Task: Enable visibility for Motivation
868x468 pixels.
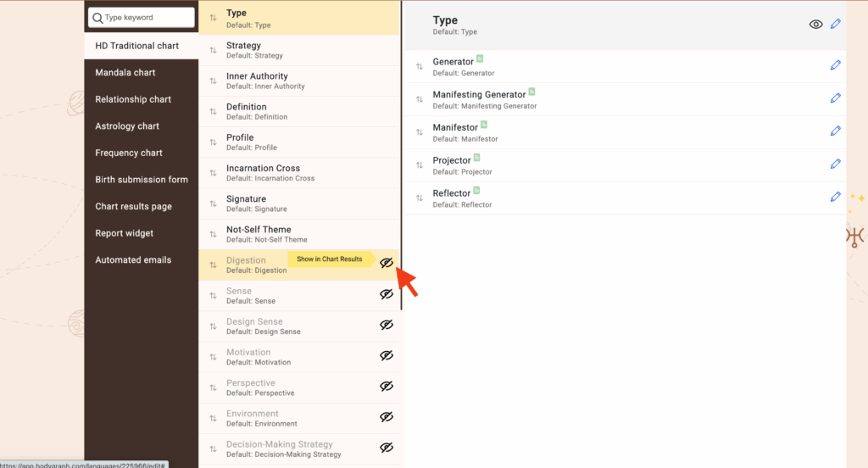Action: 387,356
